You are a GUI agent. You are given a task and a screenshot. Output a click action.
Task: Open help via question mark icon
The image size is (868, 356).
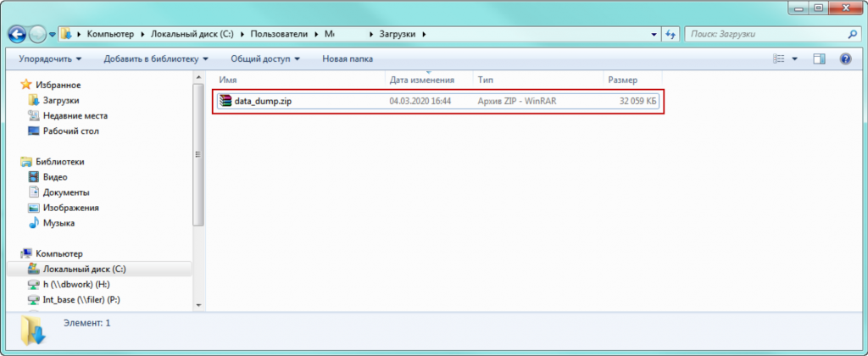(844, 59)
